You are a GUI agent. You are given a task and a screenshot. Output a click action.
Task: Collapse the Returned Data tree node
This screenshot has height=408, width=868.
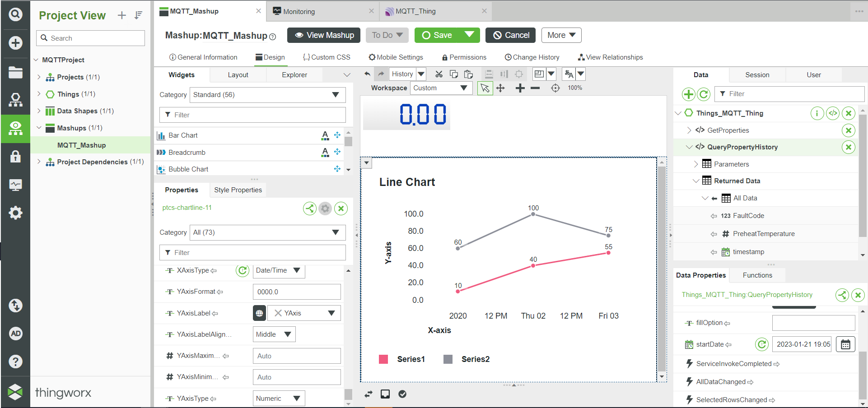tap(696, 181)
